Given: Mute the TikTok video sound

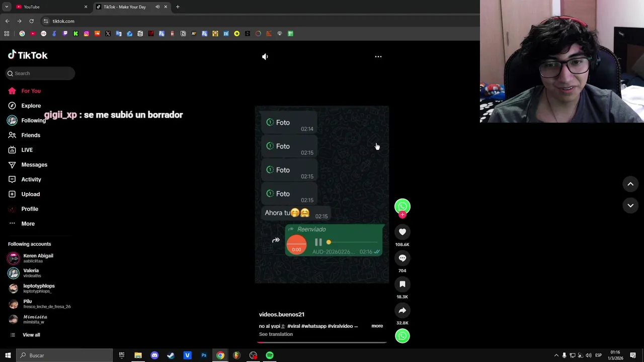Looking at the screenshot, I should pos(265,57).
